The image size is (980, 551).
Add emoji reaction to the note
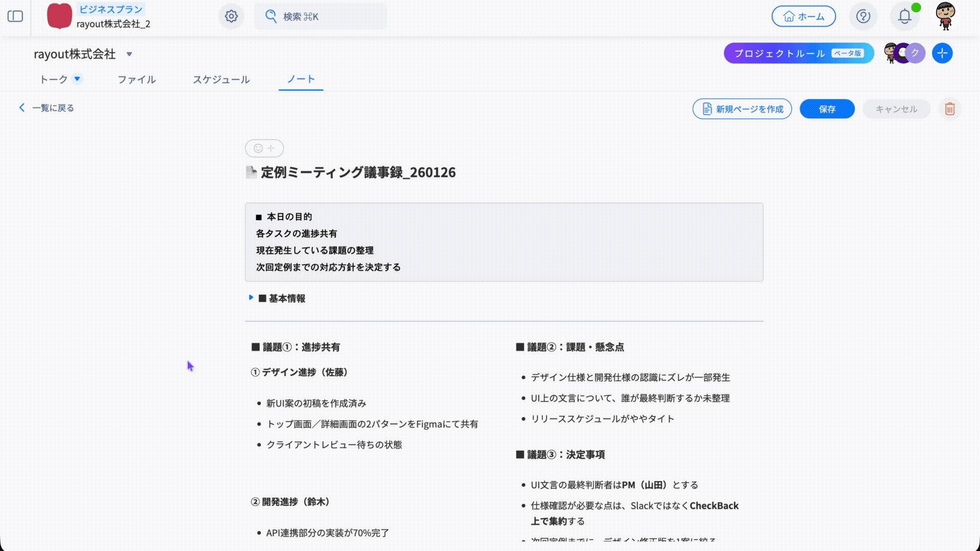pos(264,148)
